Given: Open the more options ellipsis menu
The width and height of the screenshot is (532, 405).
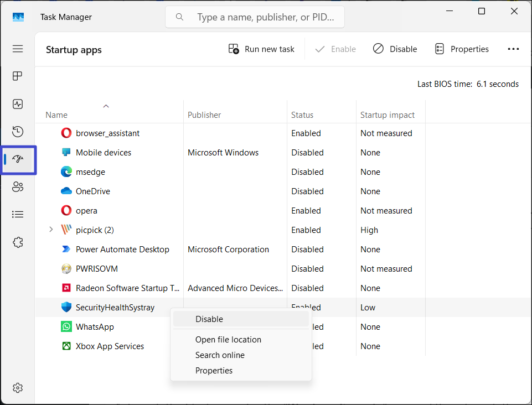Looking at the screenshot, I should coord(513,49).
